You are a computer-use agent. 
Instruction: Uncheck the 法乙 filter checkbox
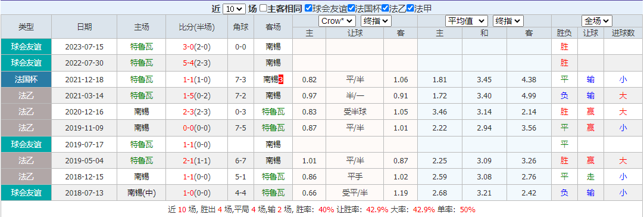[385, 8]
